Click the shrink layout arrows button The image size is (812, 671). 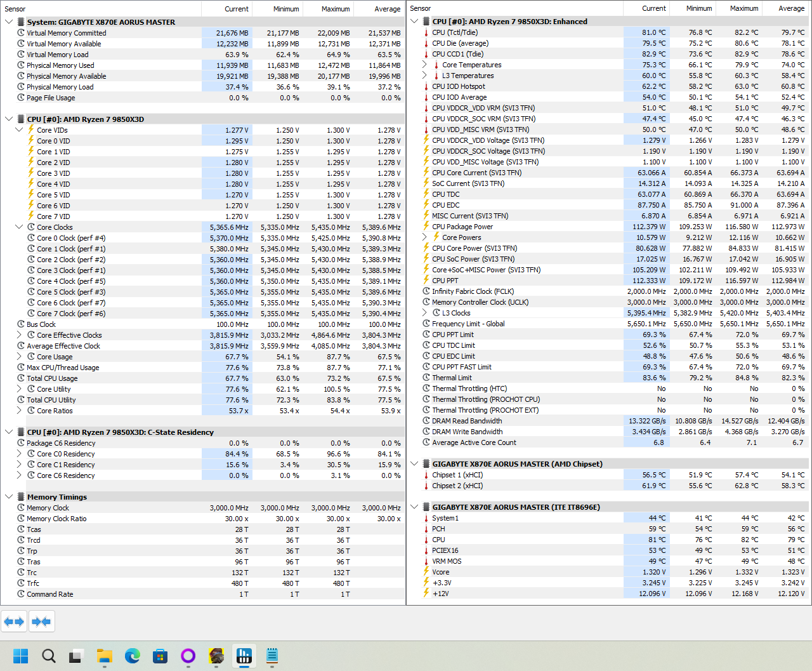point(41,621)
